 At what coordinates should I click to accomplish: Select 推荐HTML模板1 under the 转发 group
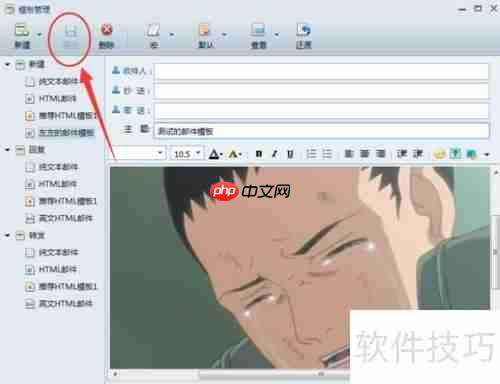(68, 286)
